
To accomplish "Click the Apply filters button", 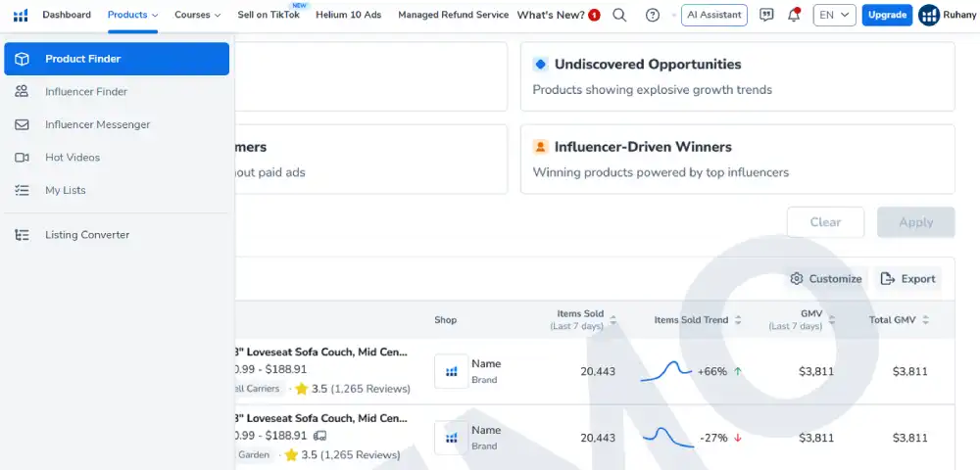I will (916, 222).
